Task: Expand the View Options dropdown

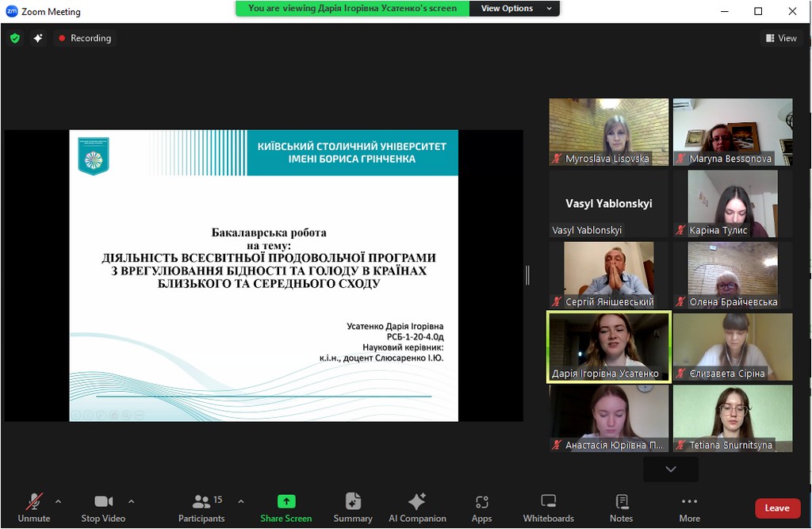Action: pos(514,8)
